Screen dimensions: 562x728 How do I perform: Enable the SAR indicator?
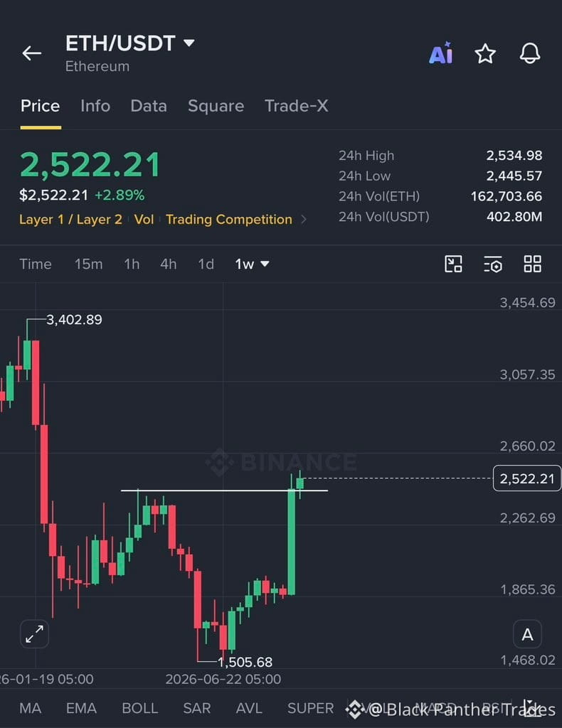click(197, 708)
